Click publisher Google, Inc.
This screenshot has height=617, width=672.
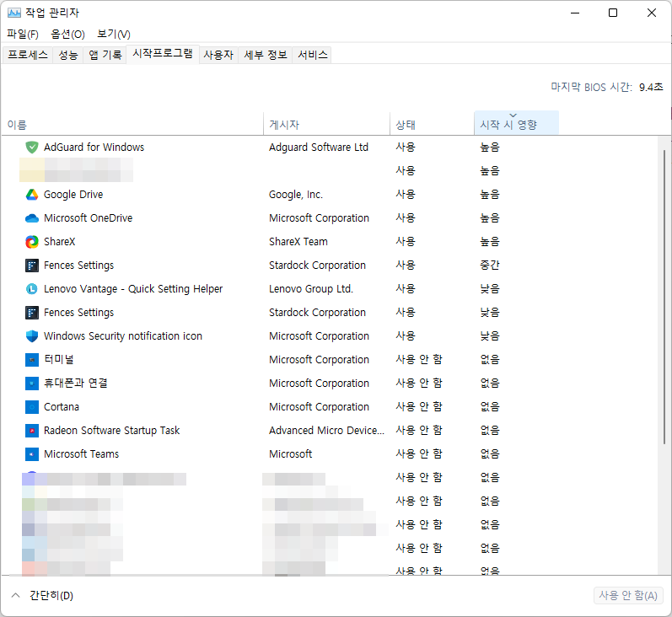click(296, 195)
